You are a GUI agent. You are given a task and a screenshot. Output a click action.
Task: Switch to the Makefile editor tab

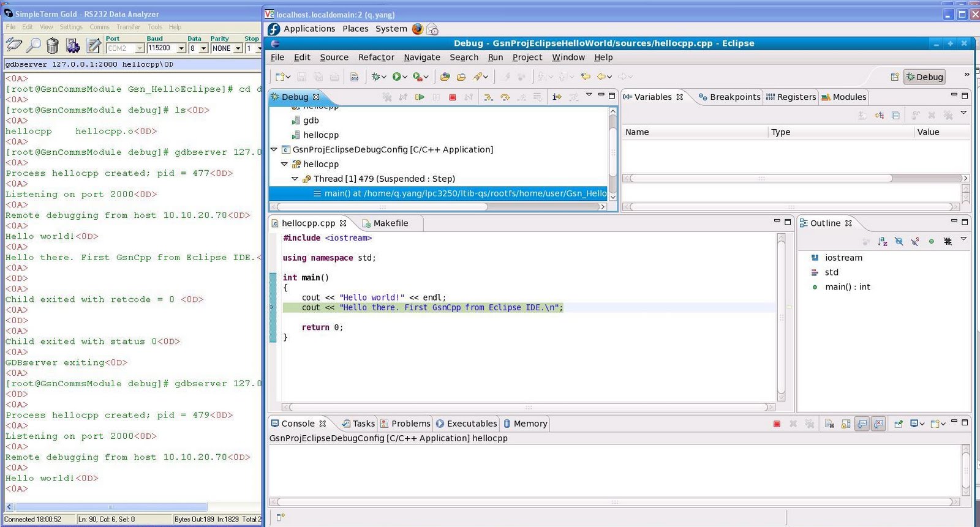(x=385, y=223)
